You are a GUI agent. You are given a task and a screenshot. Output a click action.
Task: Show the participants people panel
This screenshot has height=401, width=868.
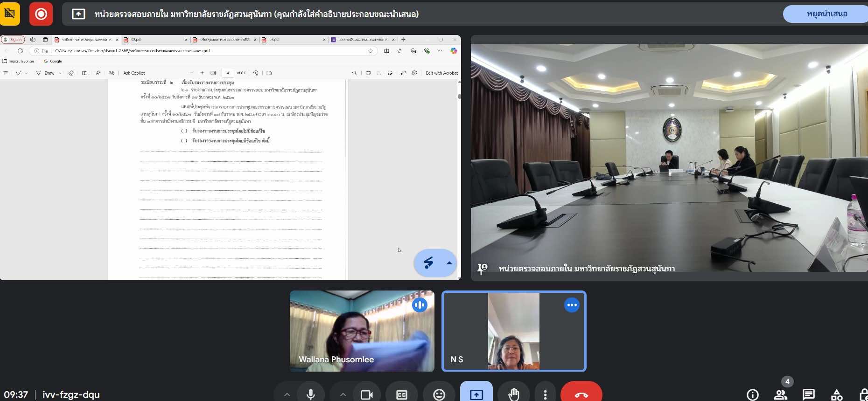(x=780, y=394)
